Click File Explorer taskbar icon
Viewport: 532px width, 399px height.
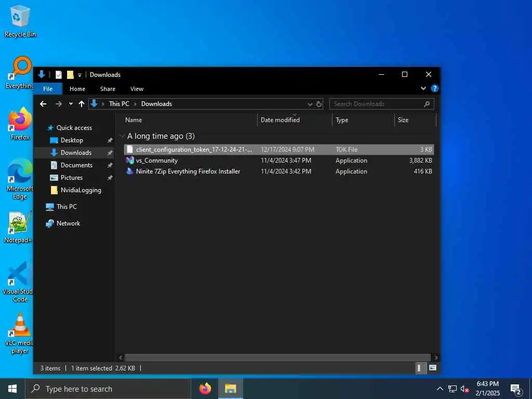click(231, 389)
